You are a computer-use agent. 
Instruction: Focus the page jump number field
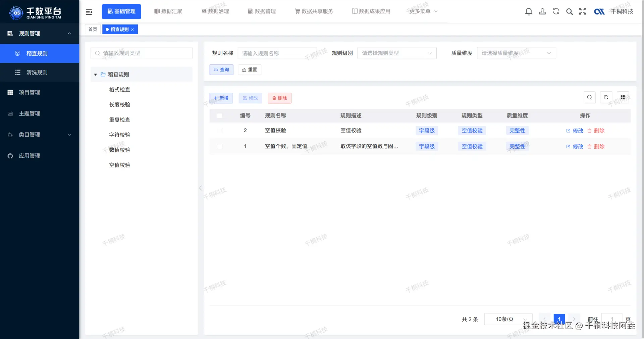point(612,319)
